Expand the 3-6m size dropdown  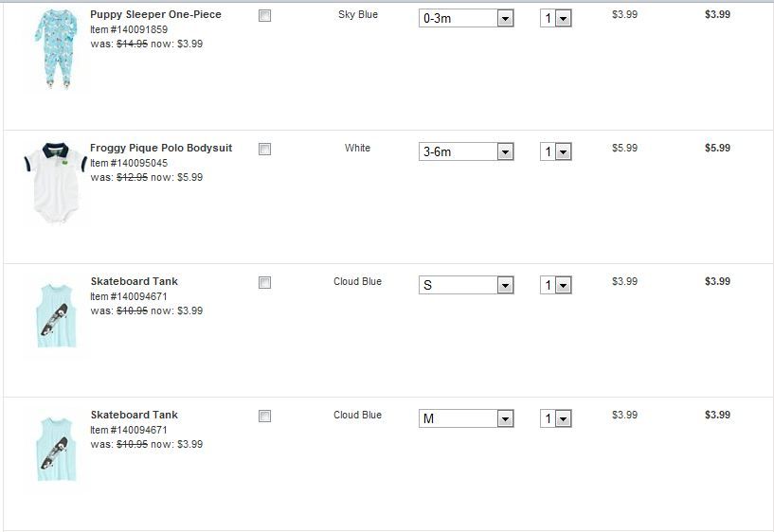coord(466,151)
